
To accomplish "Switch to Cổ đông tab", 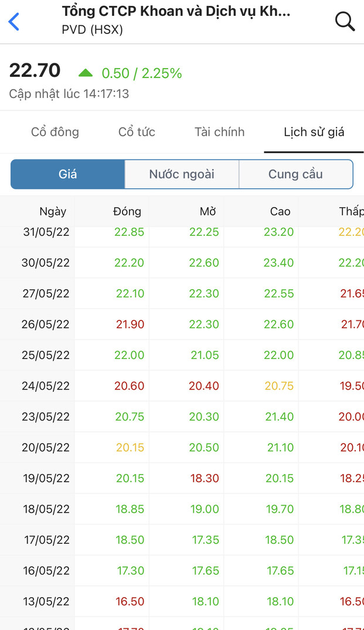I will click(55, 132).
